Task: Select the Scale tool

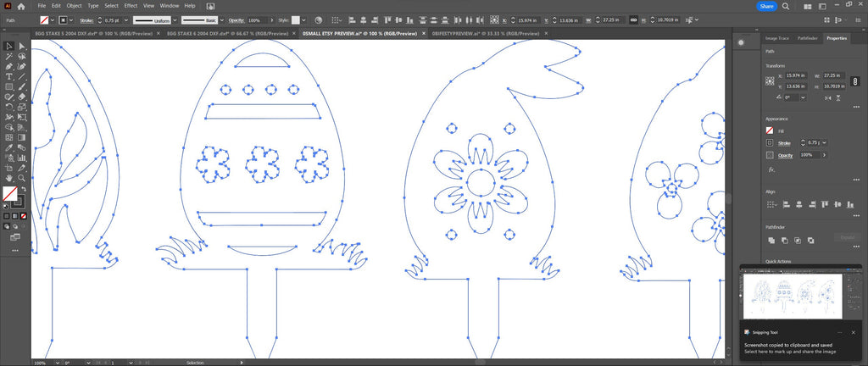Action: point(22,107)
